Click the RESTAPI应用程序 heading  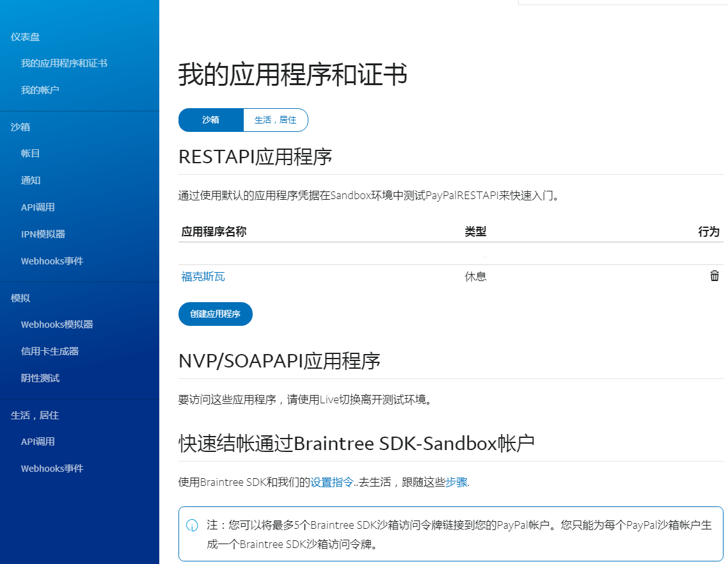[x=255, y=157]
